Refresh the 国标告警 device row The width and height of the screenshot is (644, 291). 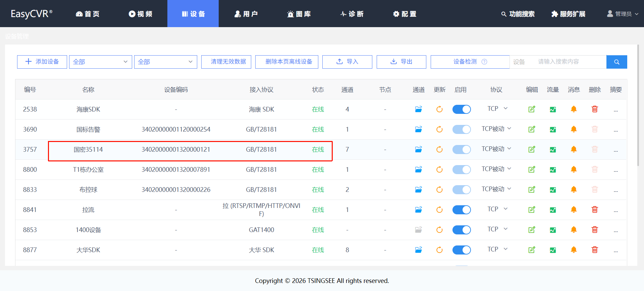point(439,129)
